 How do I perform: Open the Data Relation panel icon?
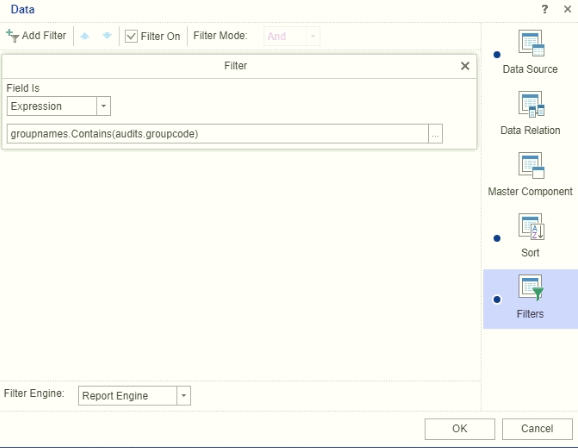pyautogui.click(x=531, y=104)
